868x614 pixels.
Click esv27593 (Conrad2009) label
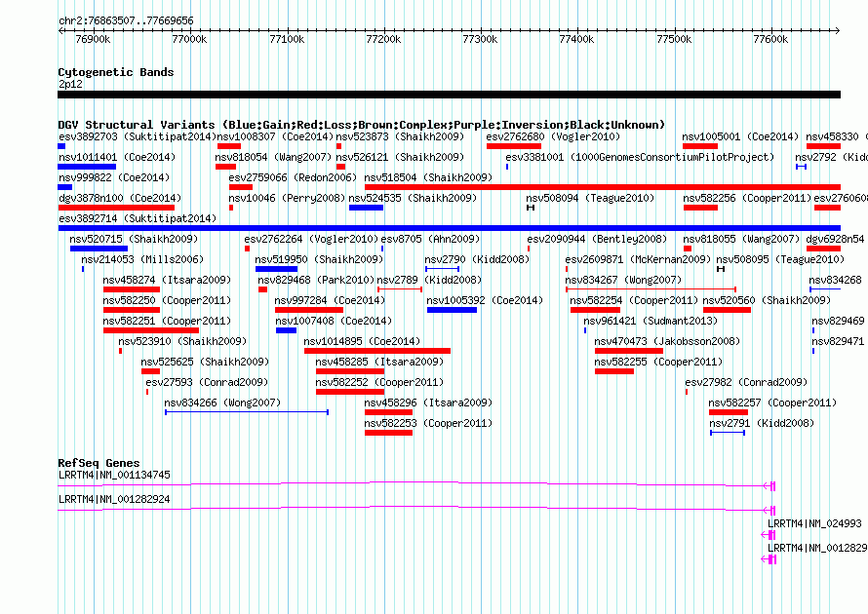(x=207, y=382)
